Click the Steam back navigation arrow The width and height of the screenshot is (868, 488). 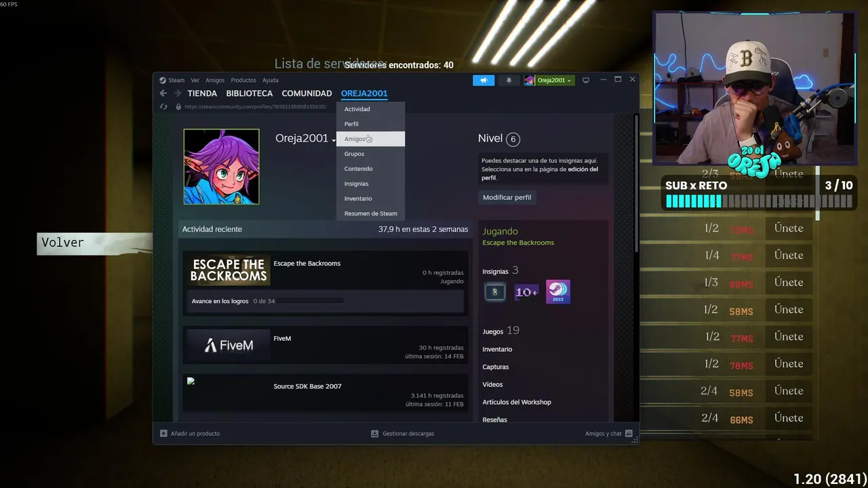pyautogui.click(x=163, y=94)
